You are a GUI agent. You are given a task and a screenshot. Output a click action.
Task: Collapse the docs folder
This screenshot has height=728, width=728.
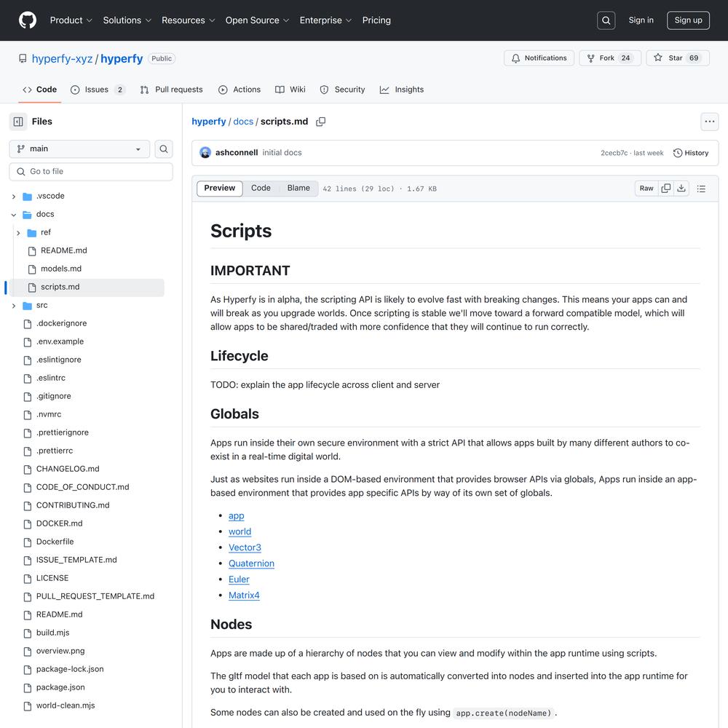pyautogui.click(x=13, y=215)
